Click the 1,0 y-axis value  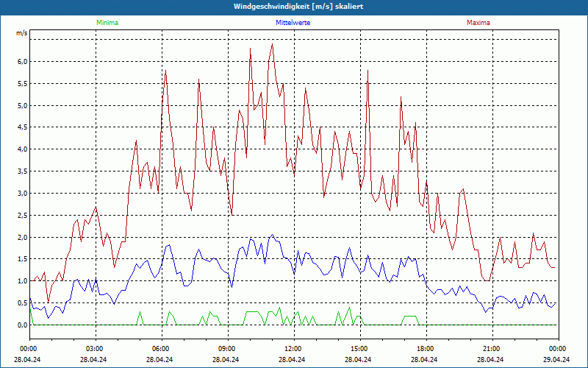24,281
